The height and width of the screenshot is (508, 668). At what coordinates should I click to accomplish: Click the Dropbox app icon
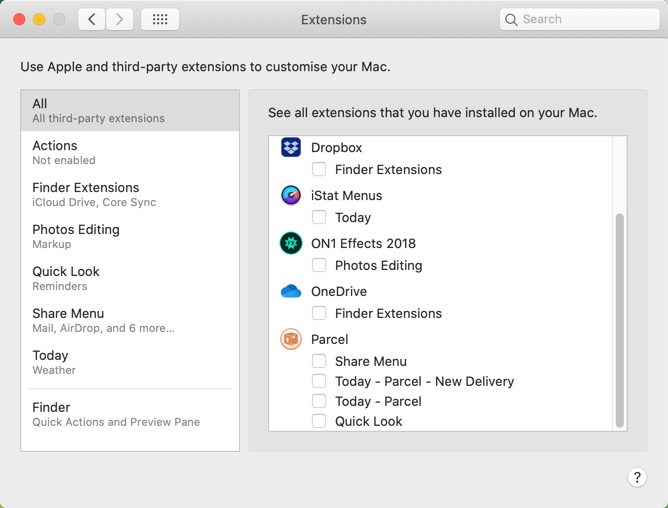[x=291, y=147]
